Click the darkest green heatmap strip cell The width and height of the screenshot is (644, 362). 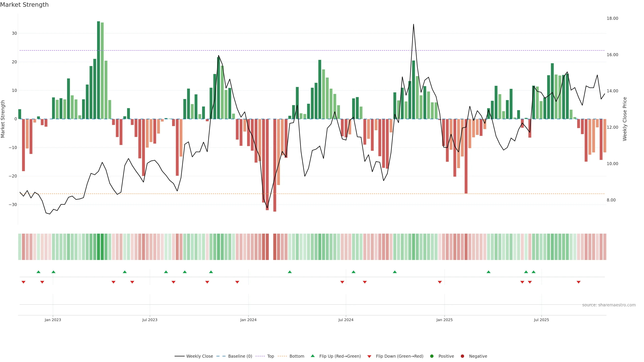click(98, 247)
